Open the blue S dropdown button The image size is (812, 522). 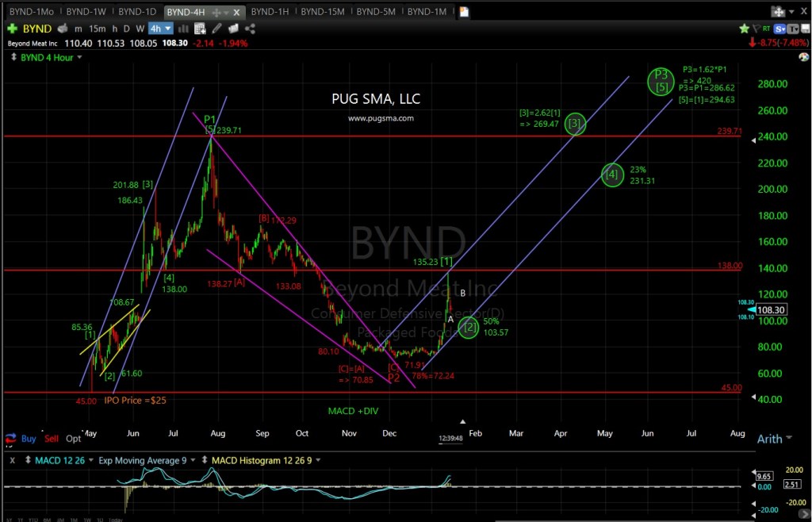pos(780,29)
